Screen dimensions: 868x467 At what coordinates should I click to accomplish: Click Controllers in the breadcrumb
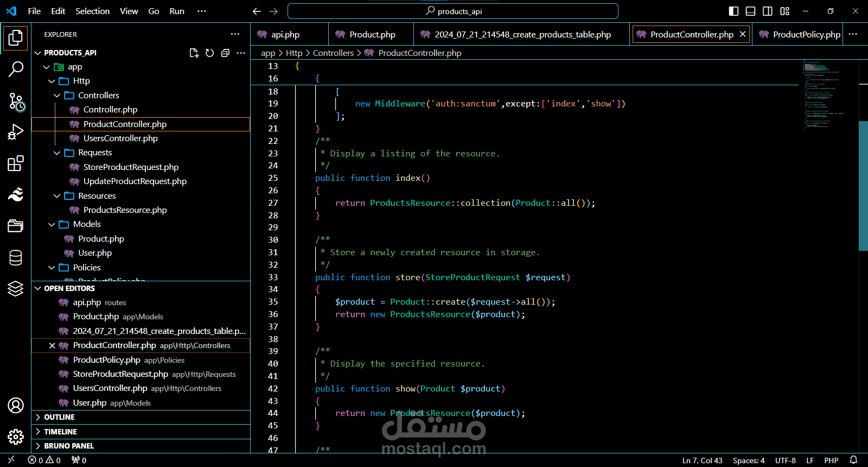[333, 53]
